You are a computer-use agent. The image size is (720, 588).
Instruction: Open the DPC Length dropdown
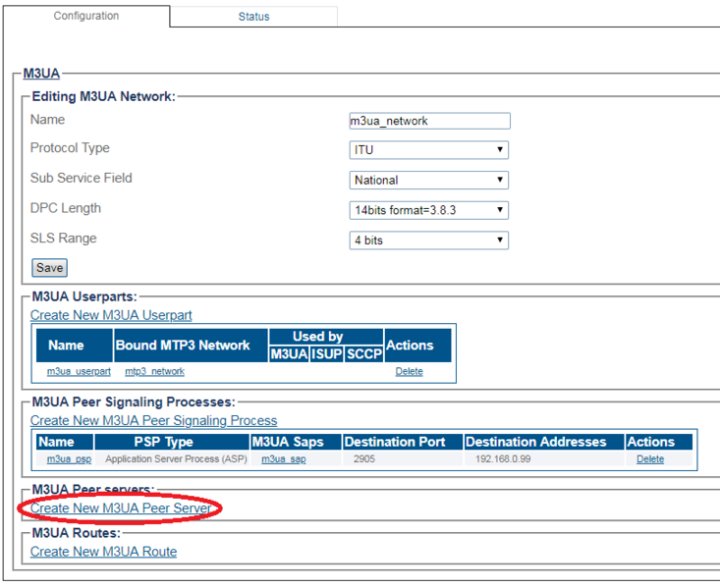coord(428,210)
